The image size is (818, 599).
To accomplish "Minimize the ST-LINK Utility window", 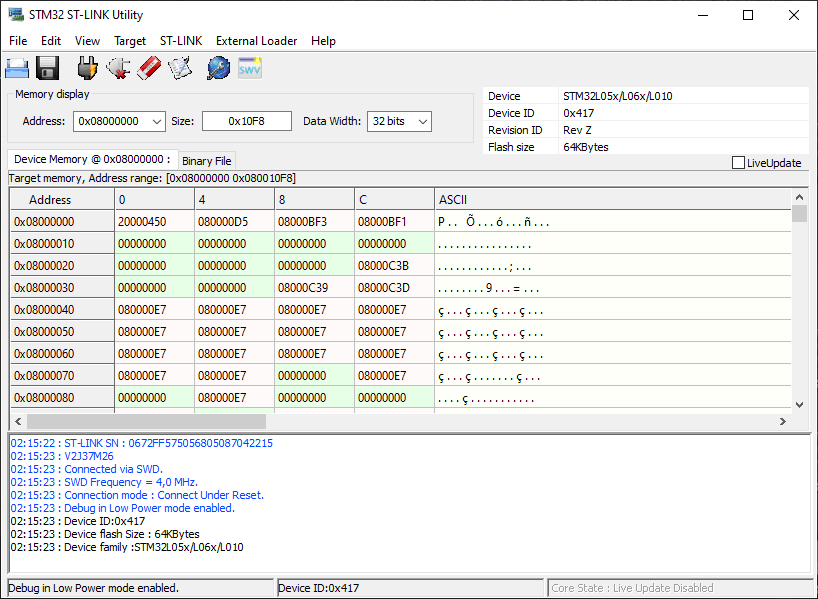I will pyautogui.click(x=703, y=15).
